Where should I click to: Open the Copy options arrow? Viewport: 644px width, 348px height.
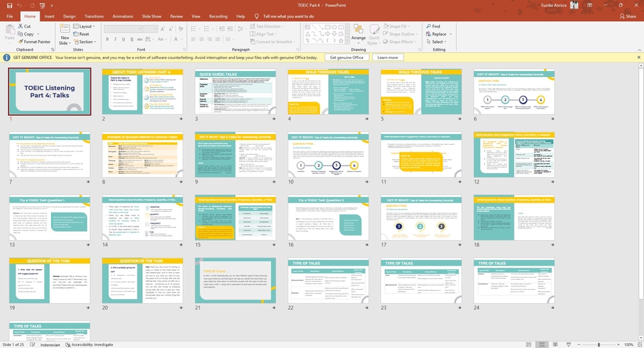(38, 34)
